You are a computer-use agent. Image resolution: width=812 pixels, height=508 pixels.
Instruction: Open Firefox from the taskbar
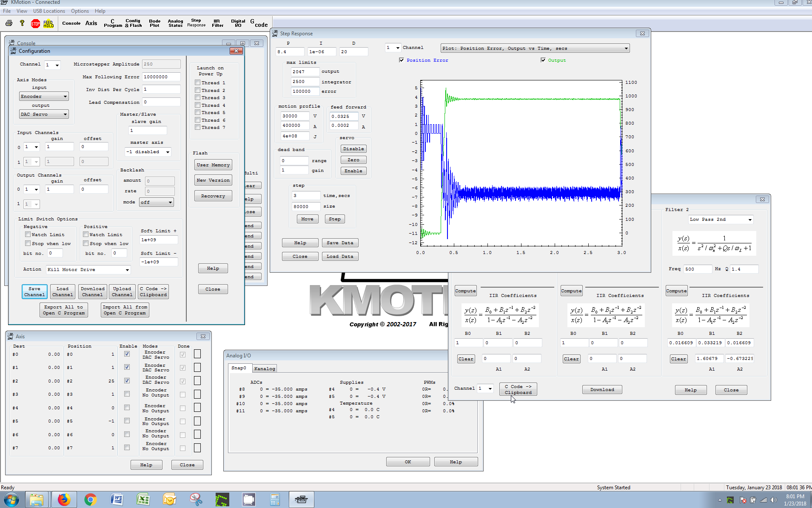click(x=64, y=499)
